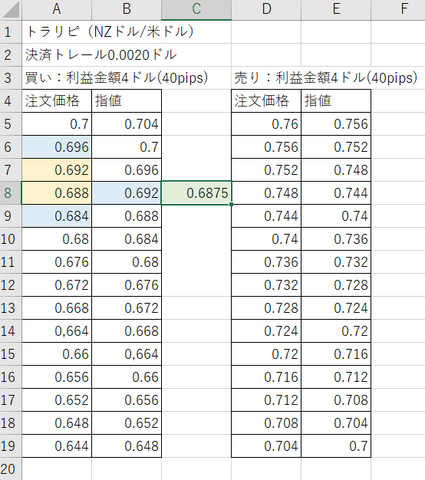
Task: Select column D header
Action: tap(266, 9)
